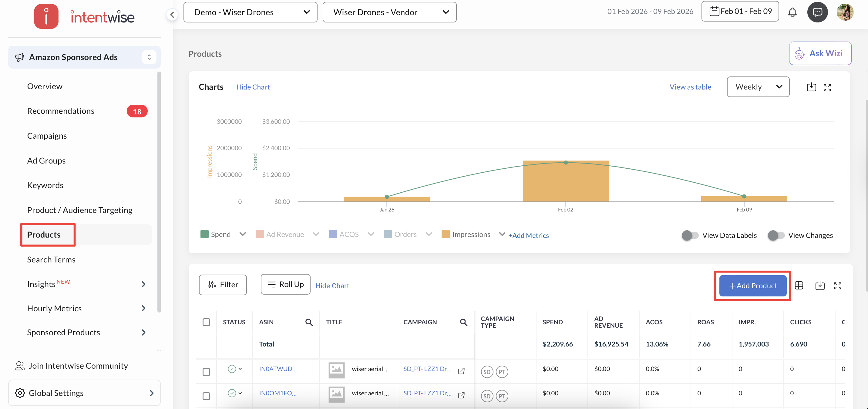The image size is (868, 409).
Task: Go to Search Terms in sidebar
Action: 51,259
